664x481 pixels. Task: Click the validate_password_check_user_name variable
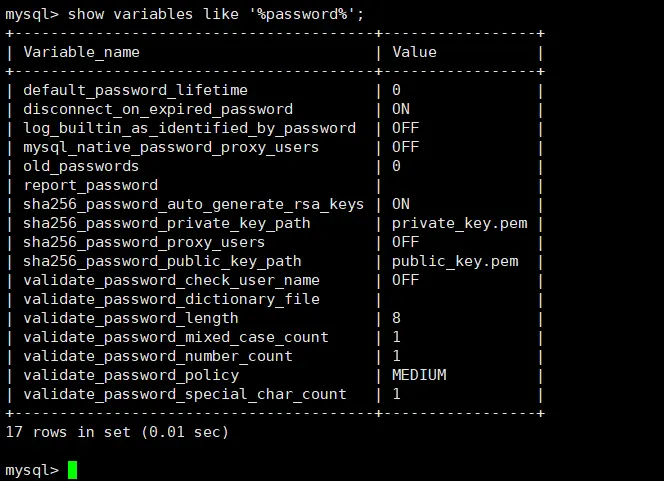pos(171,280)
